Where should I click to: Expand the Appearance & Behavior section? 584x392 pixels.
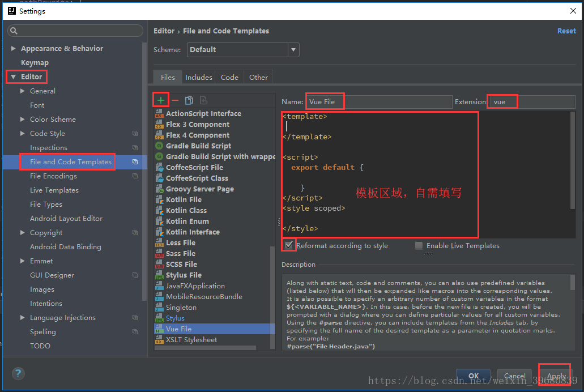tap(14, 49)
